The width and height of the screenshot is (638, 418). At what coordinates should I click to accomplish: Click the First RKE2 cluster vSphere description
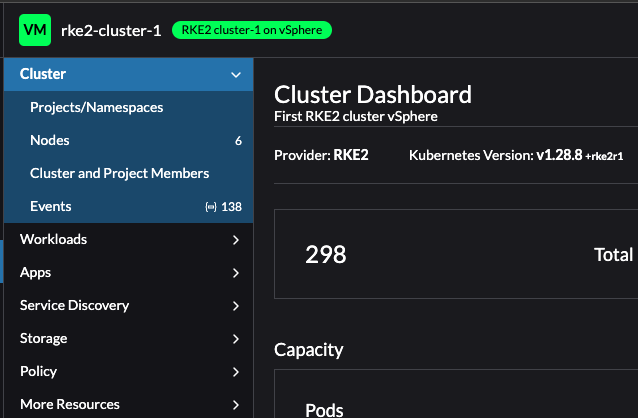pyautogui.click(x=356, y=116)
